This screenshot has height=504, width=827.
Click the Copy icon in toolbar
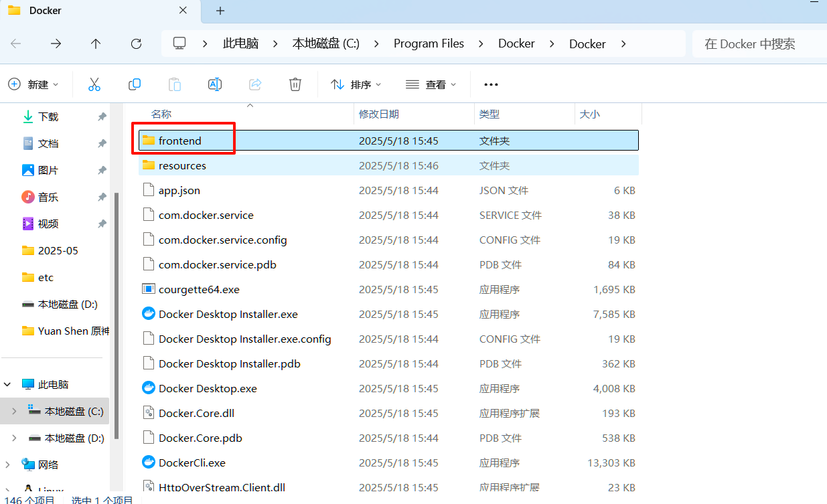(135, 84)
